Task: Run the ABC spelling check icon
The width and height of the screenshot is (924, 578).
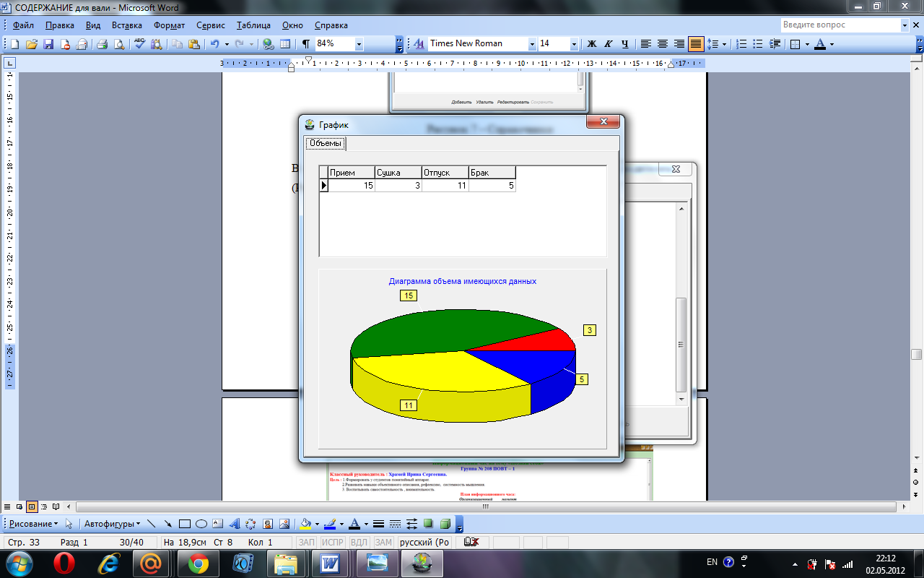Action: pyautogui.click(x=140, y=44)
